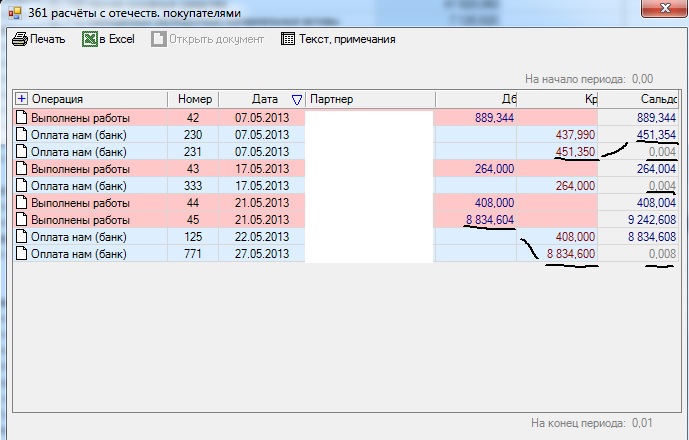The width and height of the screenshot is (689, 440).
Task: Sort by the Операция column header
Action: [57, 99]
